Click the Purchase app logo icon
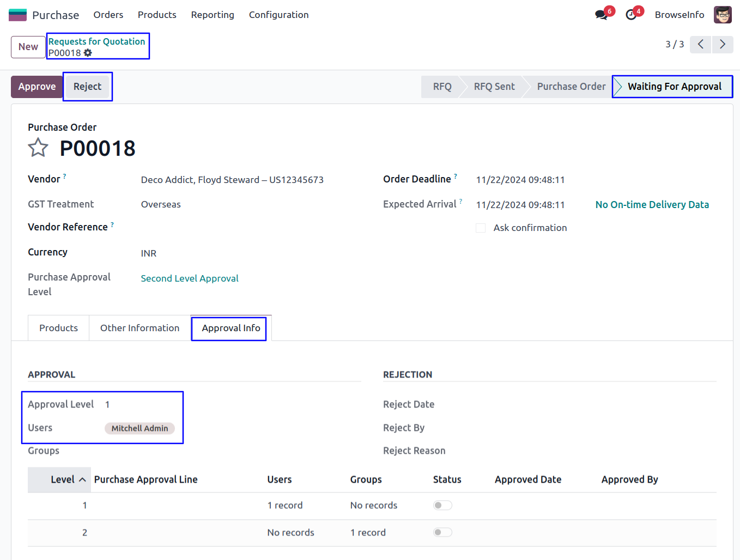The image size is (740, 560). click(17, 15)
